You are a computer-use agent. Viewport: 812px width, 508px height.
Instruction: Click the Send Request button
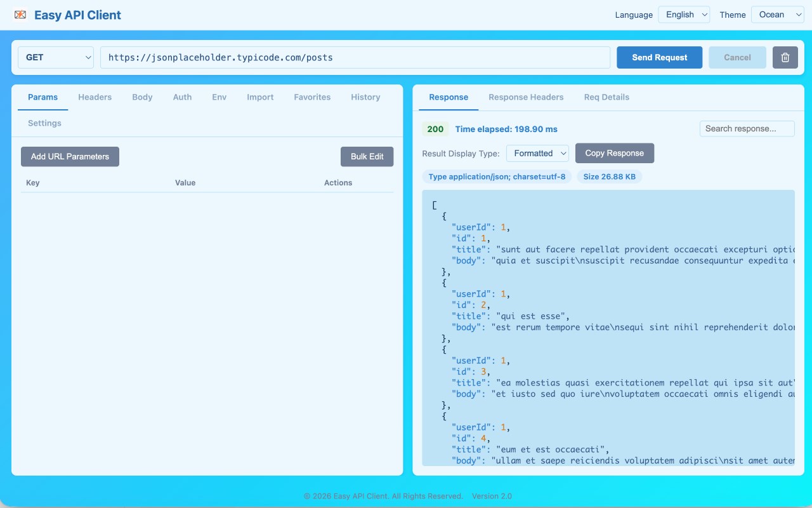[x=659, y=57]
